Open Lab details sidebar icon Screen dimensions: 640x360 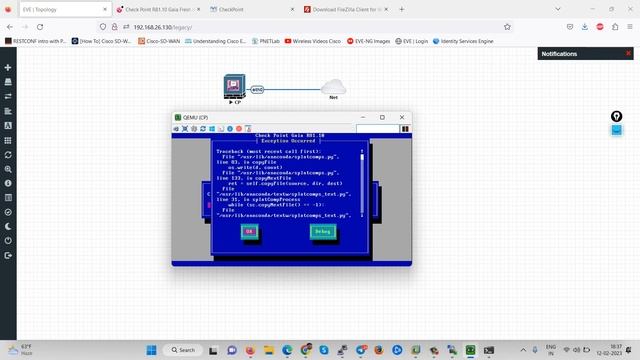(x=8, y=198)
